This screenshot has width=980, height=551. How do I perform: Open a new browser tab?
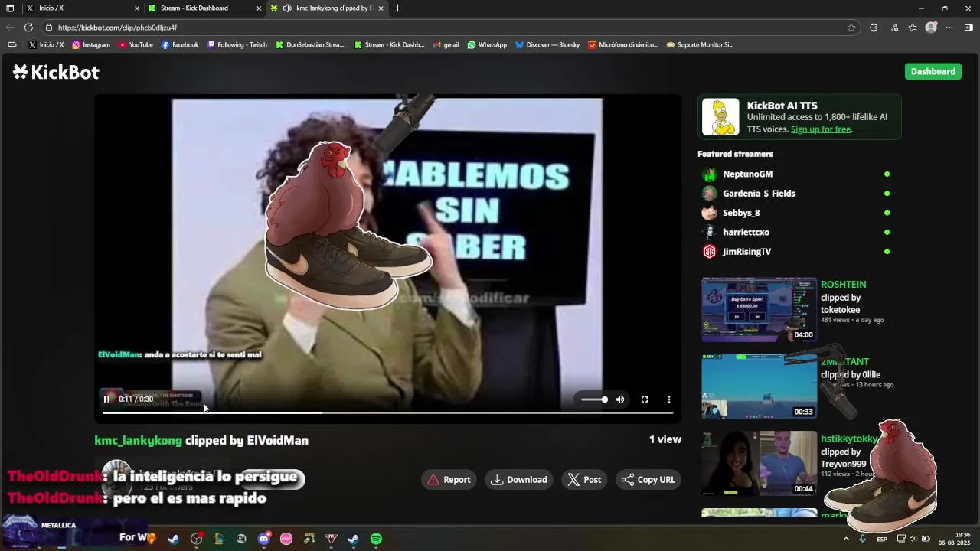coord(397,8)
